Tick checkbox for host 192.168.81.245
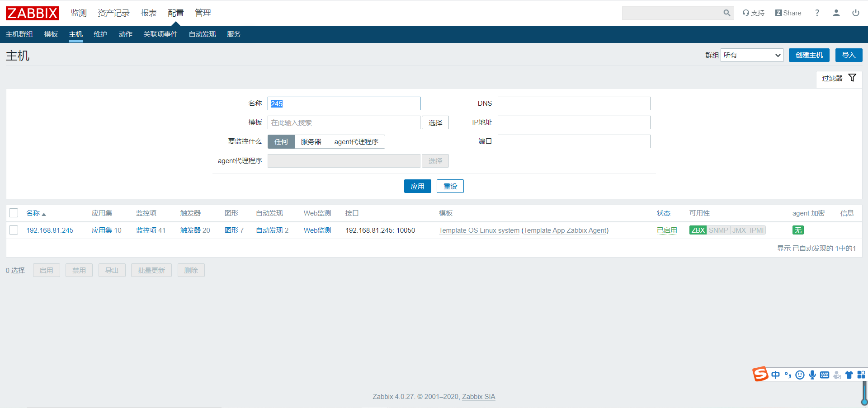The height and width of the screenshot is (408, 868). click(14, 230)
